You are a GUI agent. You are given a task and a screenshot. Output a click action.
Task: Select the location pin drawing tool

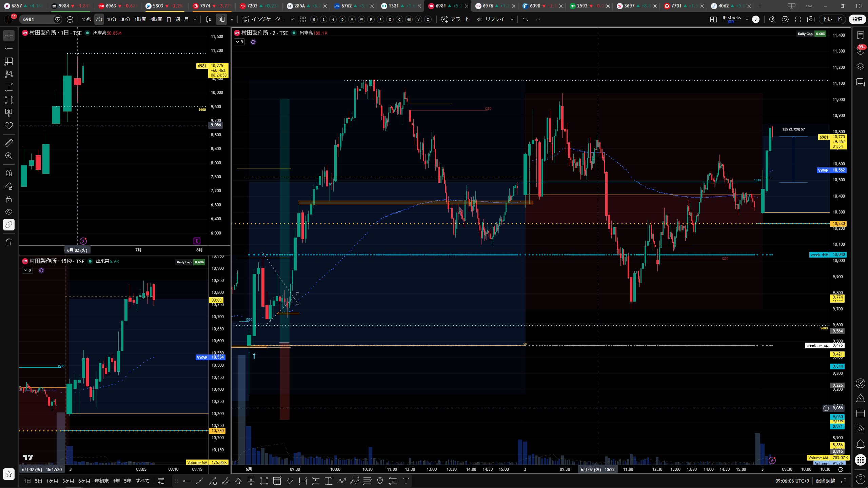[x=380, y=481]
